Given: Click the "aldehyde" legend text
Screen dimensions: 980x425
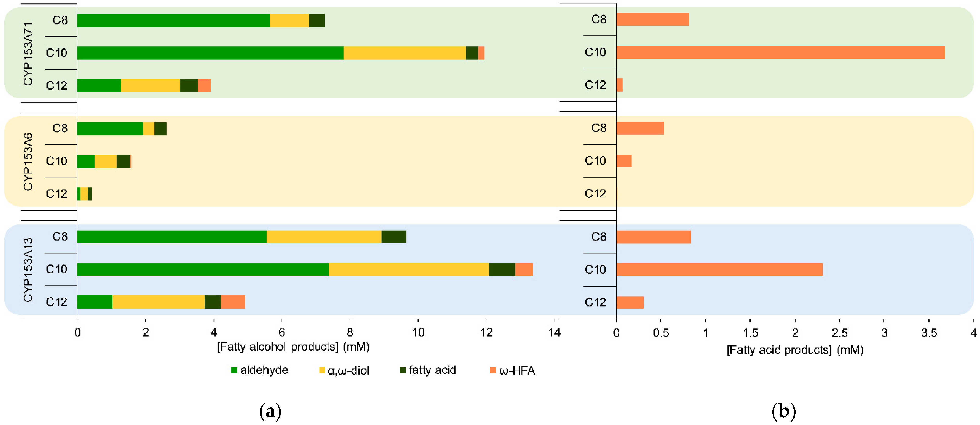Looking at the screenshot, I should point(264,370).
